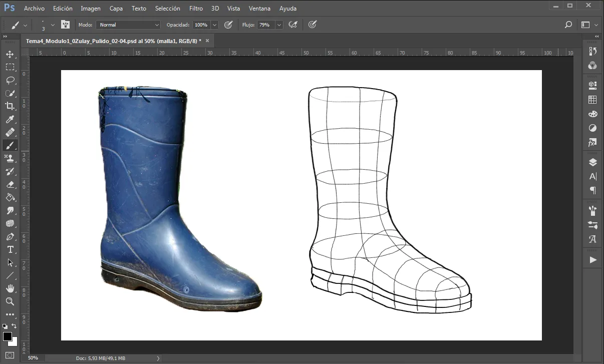Click the foreground color swatch
Screen dimensions: 604x364
8,336
